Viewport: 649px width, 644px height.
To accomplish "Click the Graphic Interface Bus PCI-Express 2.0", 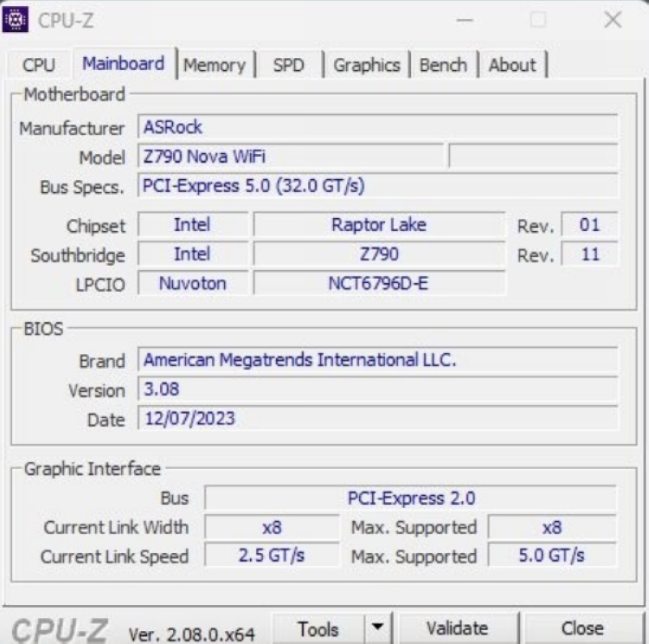I will pyautogui.click(x=410, y=498).
